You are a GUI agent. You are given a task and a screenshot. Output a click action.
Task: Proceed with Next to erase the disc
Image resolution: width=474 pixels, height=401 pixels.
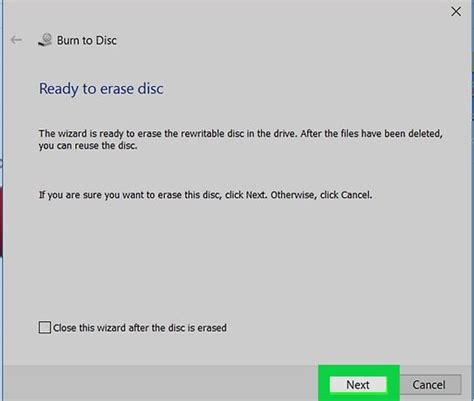(x=358, y=385)
